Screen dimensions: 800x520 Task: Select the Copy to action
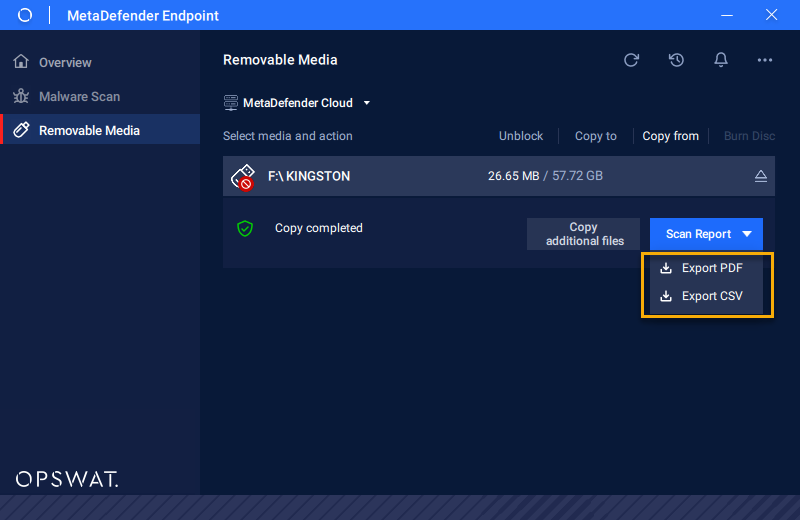point(595,136)
